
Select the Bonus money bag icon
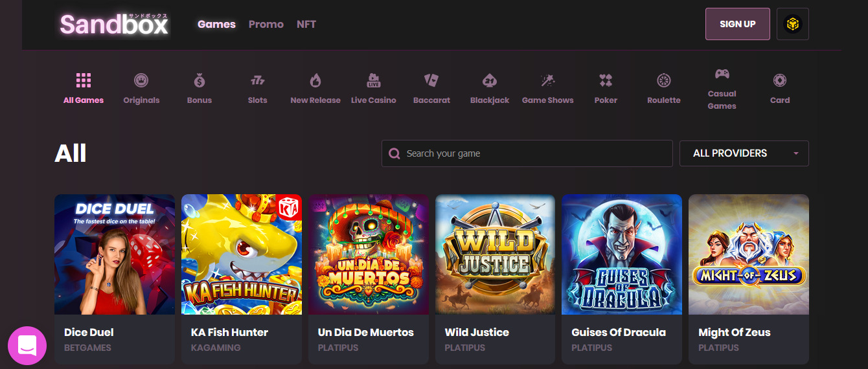coord(200,80)
